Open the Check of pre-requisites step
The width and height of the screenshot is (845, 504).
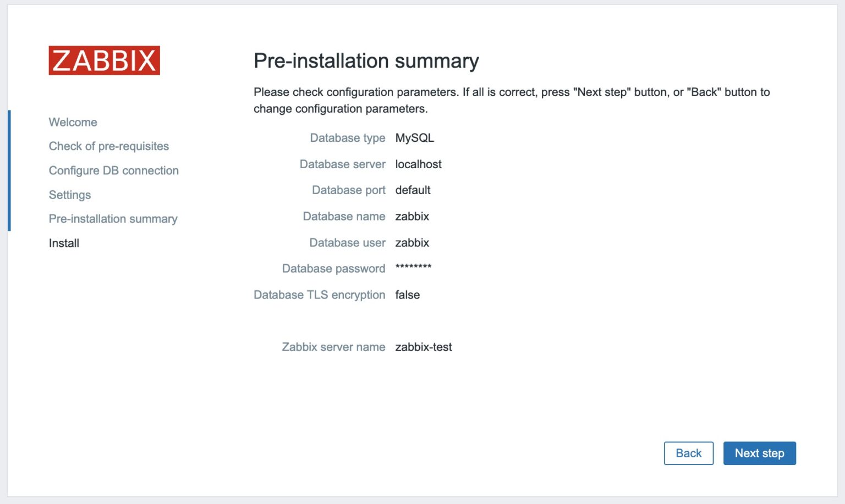pos(108,146)
